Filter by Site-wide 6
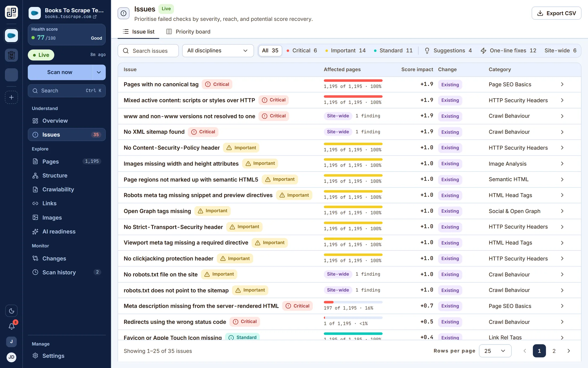Image resolution: width=588 pixels, height=368 pixels. tap(560, 51)
